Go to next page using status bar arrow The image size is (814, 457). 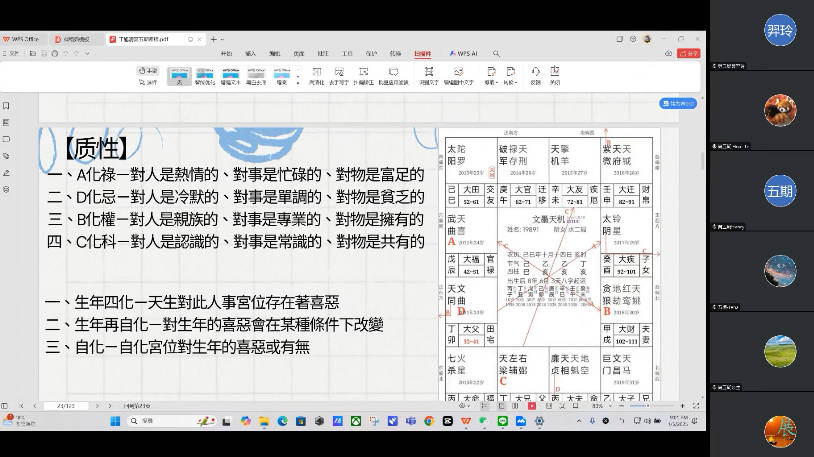[101, 406]
